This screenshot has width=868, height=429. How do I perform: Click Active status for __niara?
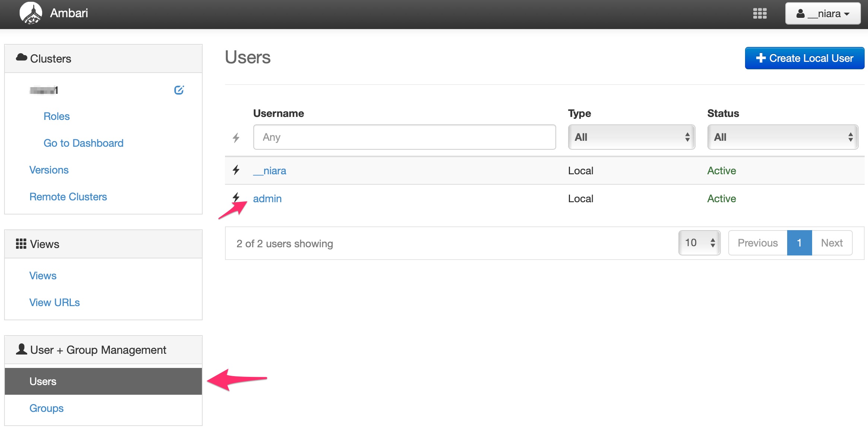tap(722, 171)
